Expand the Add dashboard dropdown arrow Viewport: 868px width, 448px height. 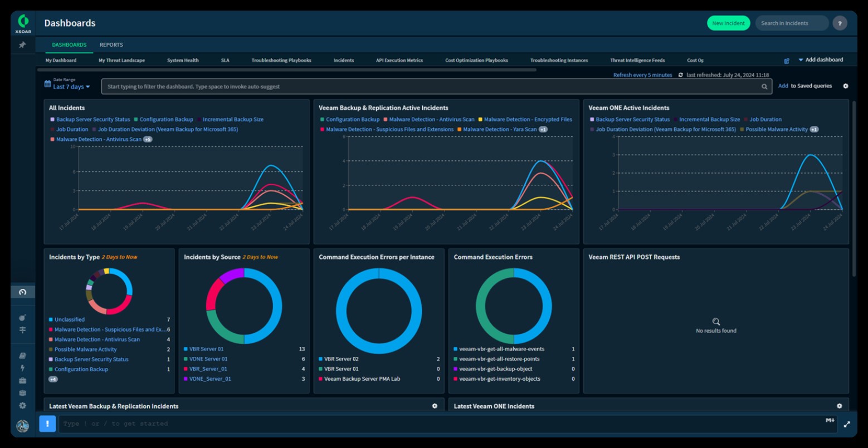802,59
